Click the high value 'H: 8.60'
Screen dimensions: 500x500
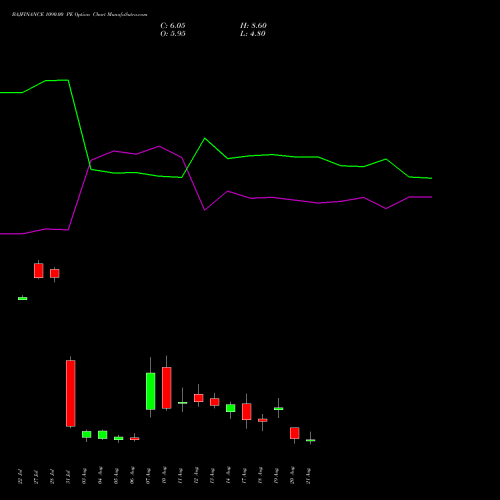pos(253,26)
